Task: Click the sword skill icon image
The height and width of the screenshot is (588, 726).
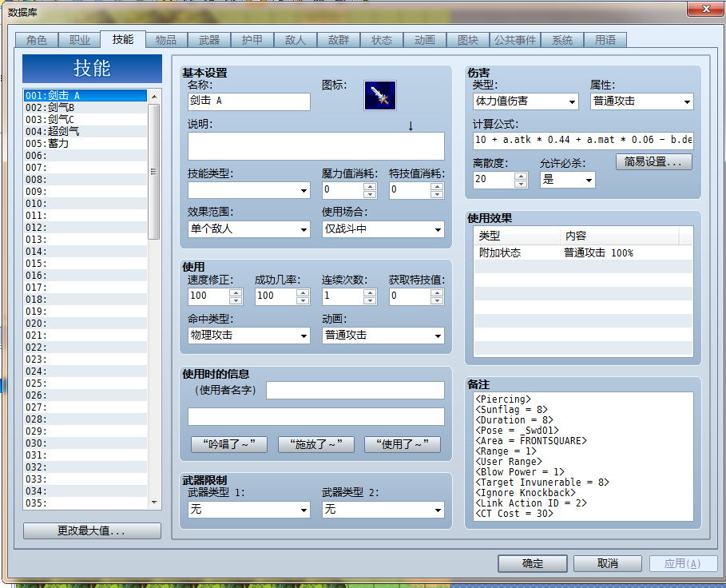Action: (379, 95)
